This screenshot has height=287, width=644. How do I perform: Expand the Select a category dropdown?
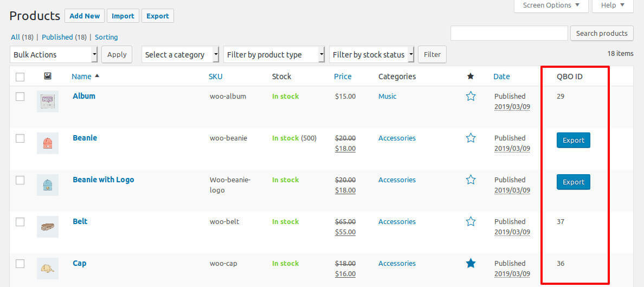coord(181,54)
